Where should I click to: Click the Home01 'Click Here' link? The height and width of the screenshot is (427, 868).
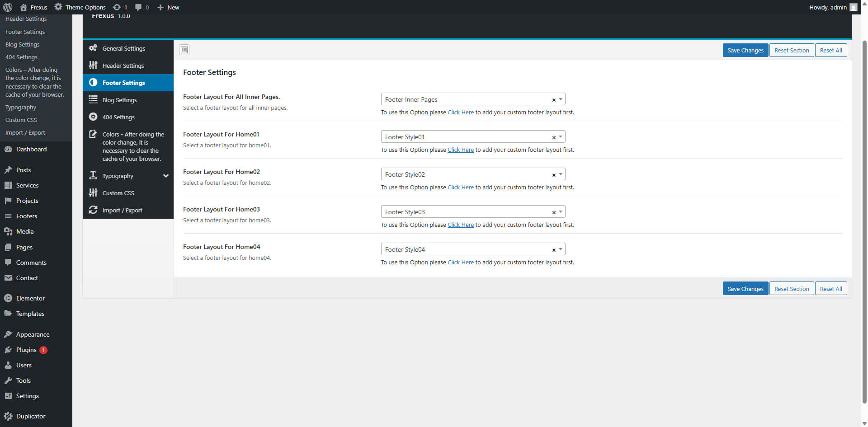pyautogui.click(x=460, y=150)
